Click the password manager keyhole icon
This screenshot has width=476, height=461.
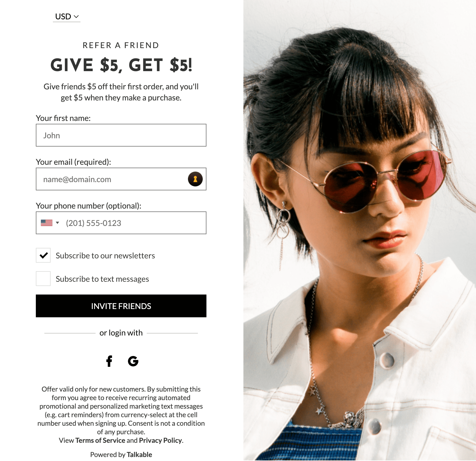[195, 179]
